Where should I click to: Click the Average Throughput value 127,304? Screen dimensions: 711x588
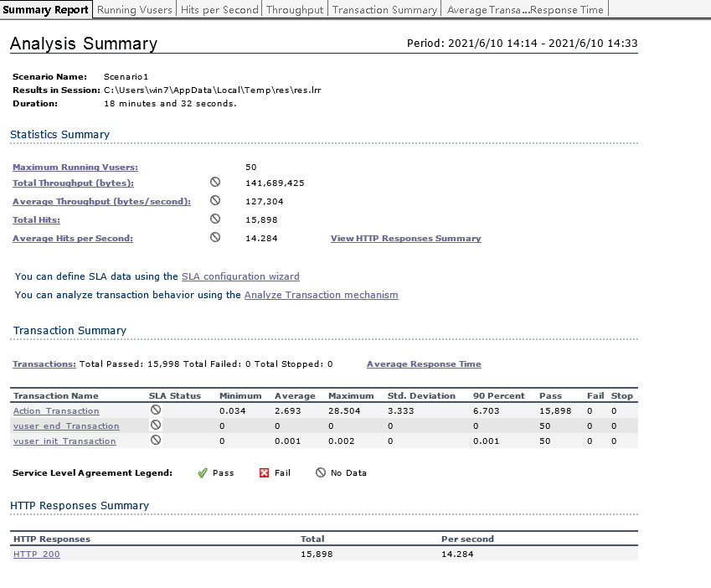click(x=265, y=201)
